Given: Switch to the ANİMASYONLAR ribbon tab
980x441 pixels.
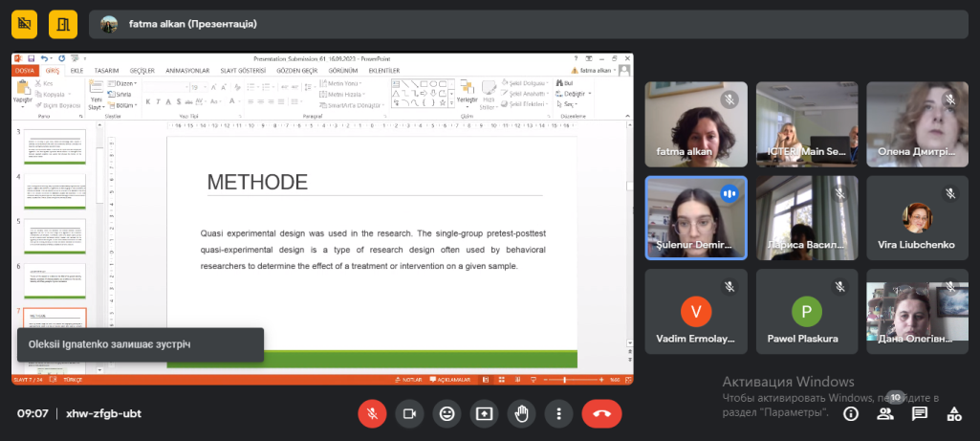Looking at the screenshot, I should [186, 71].
